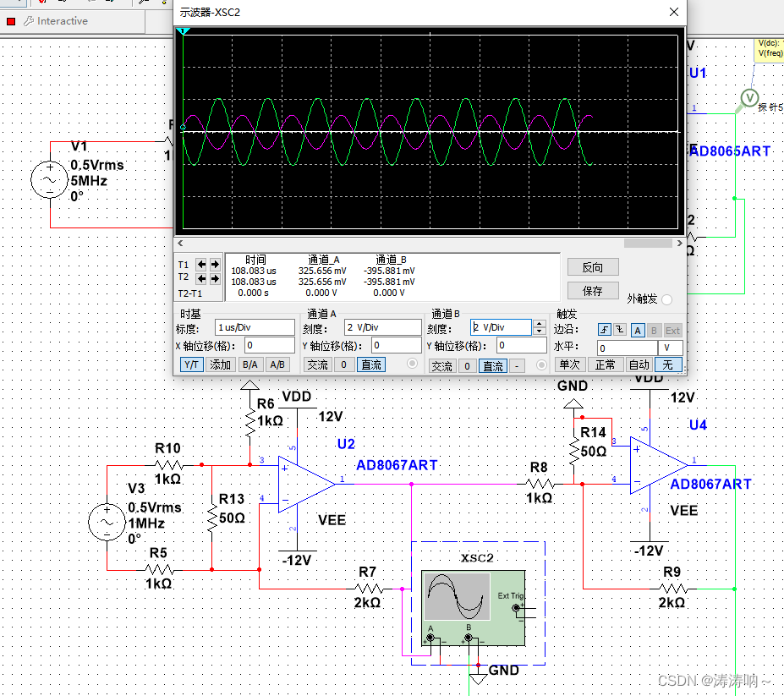Image resolution: width=784 pixels, height=696 pixels.
Task: Select the U2 AD8067ART op-amp symbol
Action: coord(306,484)
